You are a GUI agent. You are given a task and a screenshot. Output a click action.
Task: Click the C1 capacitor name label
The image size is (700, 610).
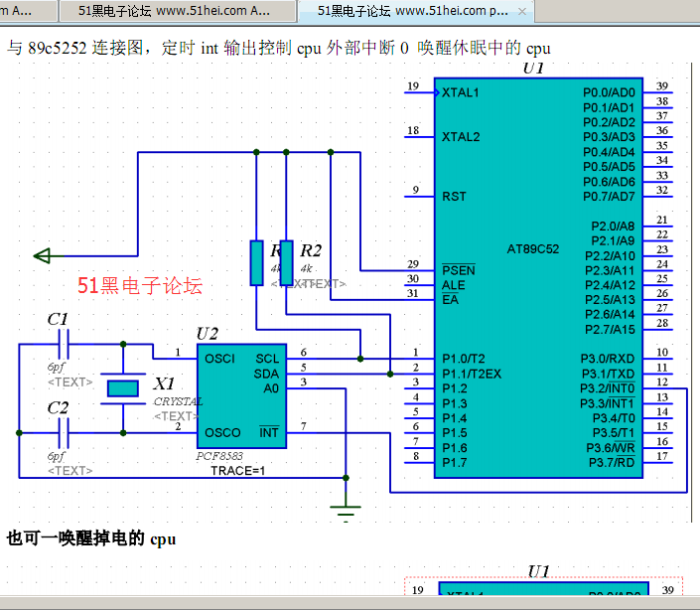pos(58,319)
